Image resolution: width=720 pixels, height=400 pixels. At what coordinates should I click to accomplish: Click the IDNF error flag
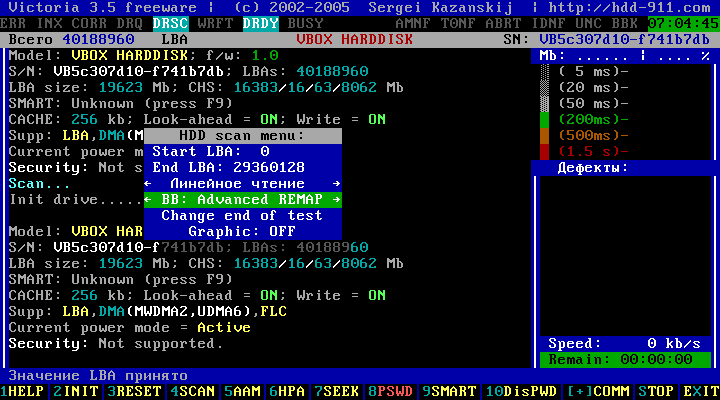[x=548, y=23]
